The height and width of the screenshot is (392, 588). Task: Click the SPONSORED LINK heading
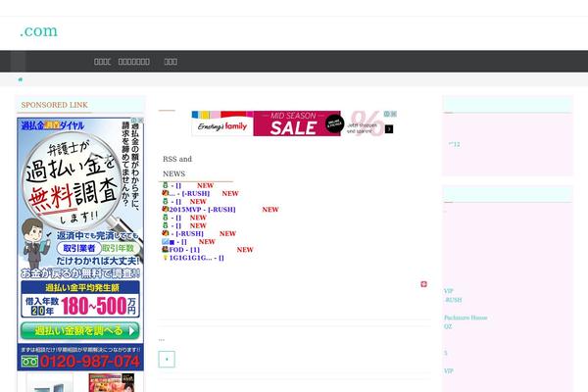pos(54,105)
